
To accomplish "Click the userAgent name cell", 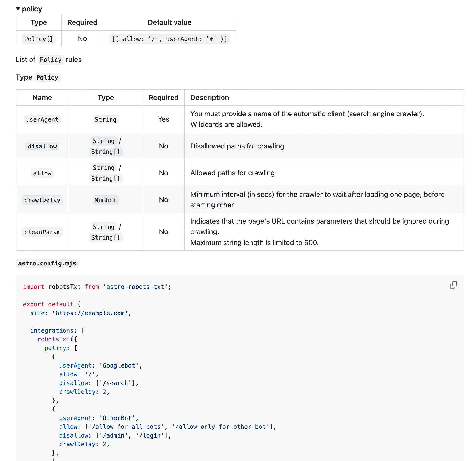I will [42, 119].
